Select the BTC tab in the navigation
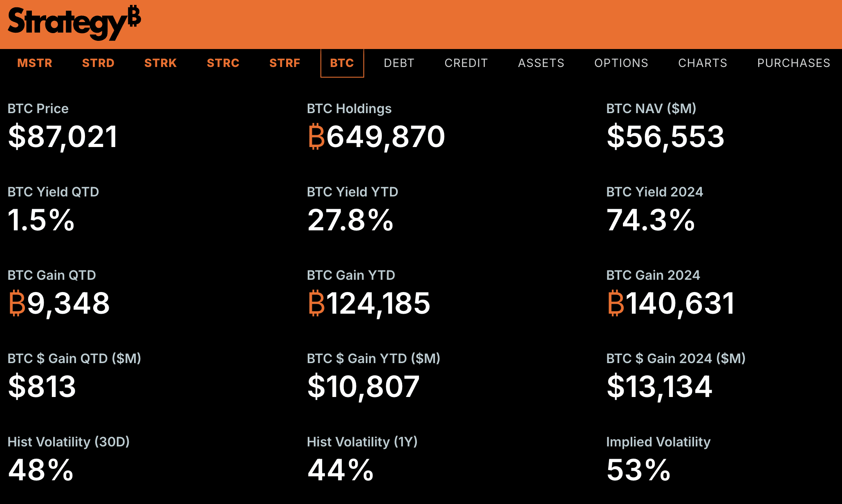Screen dimensions: 842x504 pyautogui.click(x=342, y=63)
